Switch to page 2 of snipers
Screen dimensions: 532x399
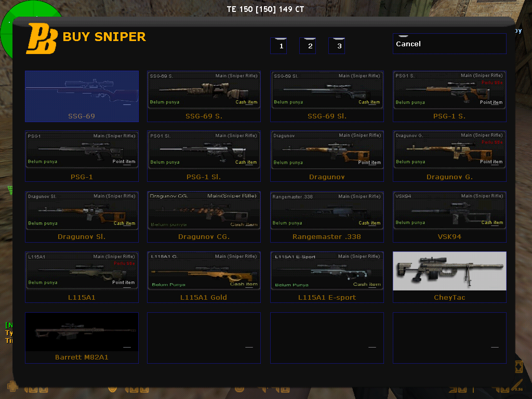coord(308,46)
